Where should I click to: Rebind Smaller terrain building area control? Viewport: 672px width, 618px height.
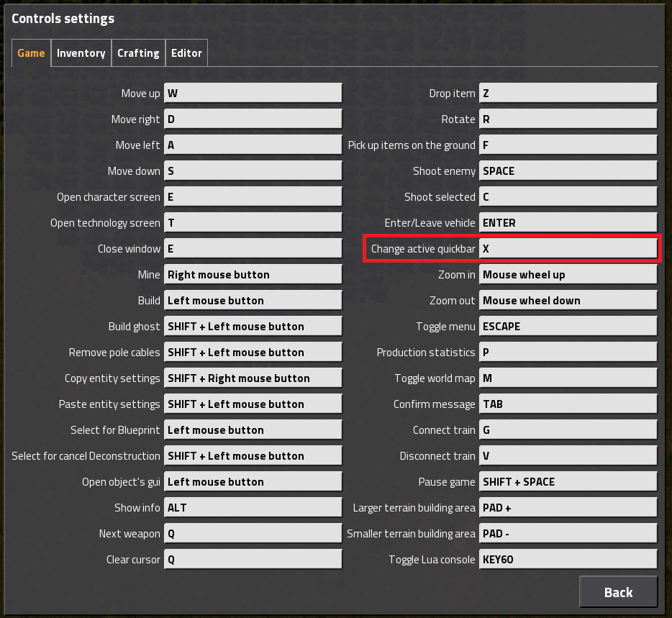click(x=568, y=534)
